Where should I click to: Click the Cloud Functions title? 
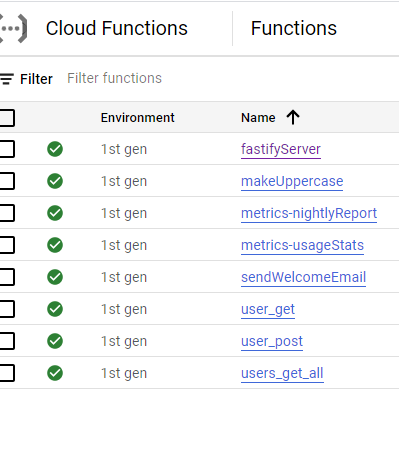(x=117, y=28)
